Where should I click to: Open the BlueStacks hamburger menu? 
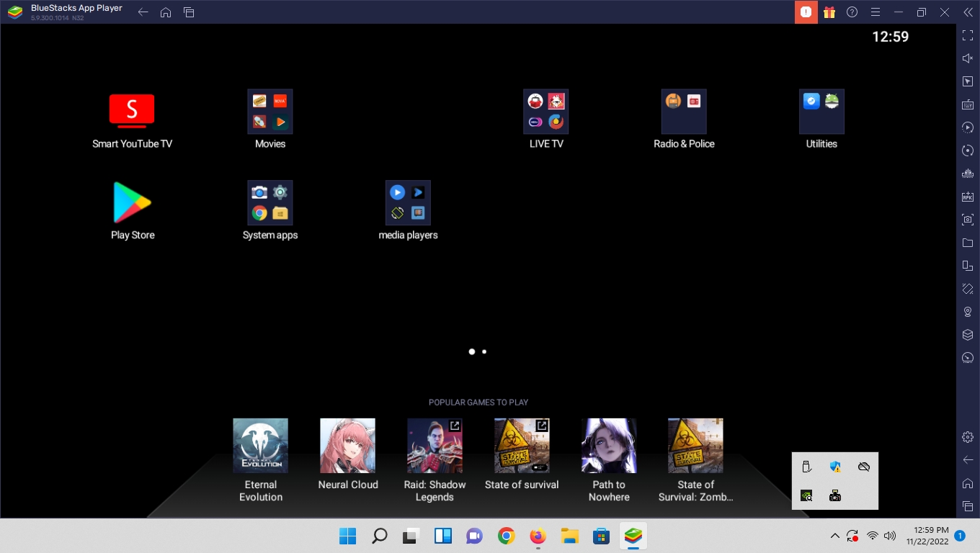[x=875, y=12]
